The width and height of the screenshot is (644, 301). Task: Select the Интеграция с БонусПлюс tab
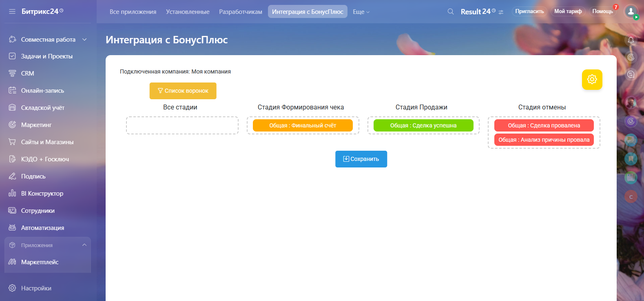coord(308,11)
